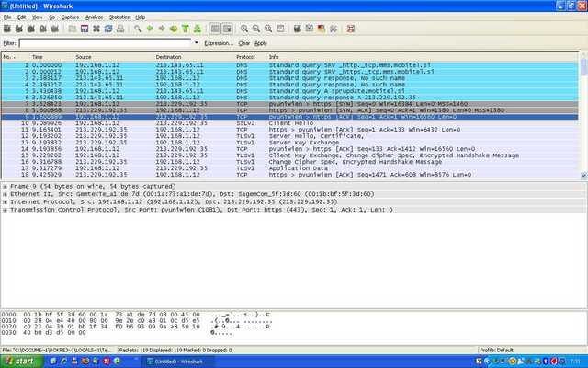Start a new live capture
Viewport: 588px width, 368px height.
pyautogui.click(x=30, y=29)
